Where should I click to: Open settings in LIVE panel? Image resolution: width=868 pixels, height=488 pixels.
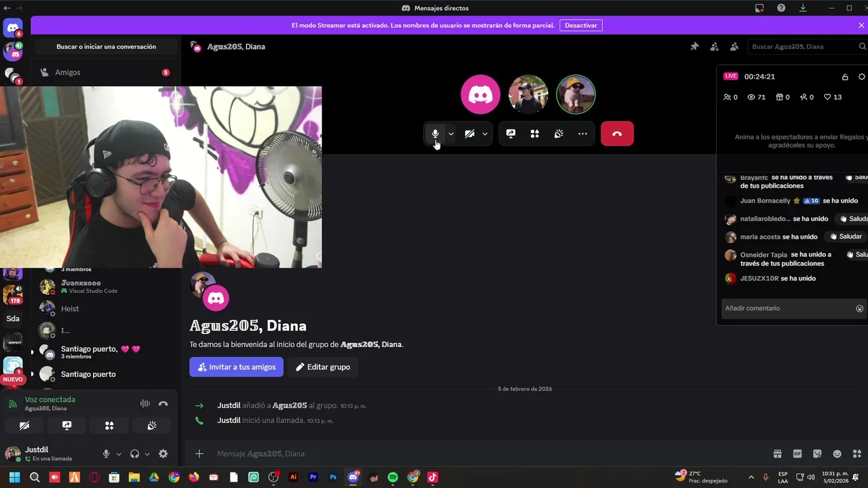862,77
